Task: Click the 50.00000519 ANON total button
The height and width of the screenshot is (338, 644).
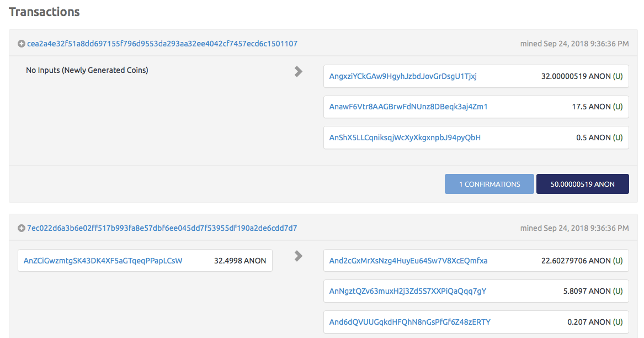Action: 582,184
